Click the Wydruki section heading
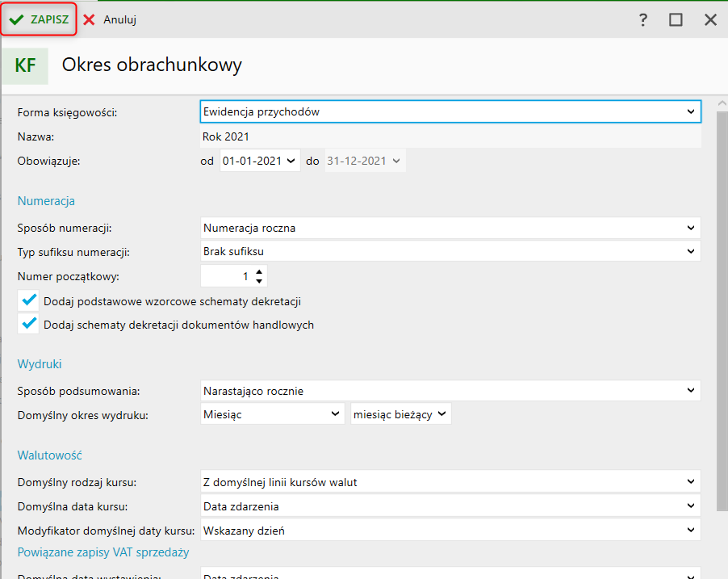 click(40, 364)
